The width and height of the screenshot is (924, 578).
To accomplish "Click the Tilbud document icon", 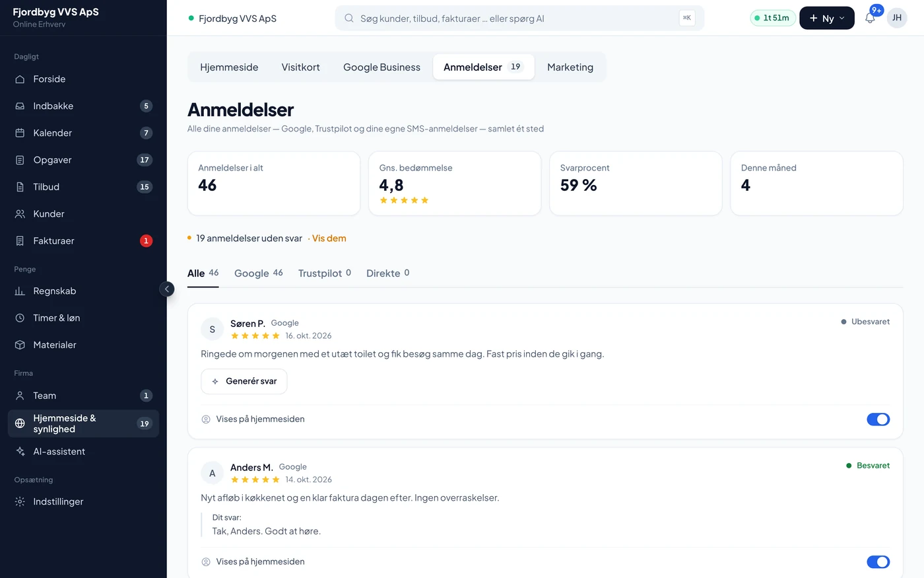I will pos(20,187).
